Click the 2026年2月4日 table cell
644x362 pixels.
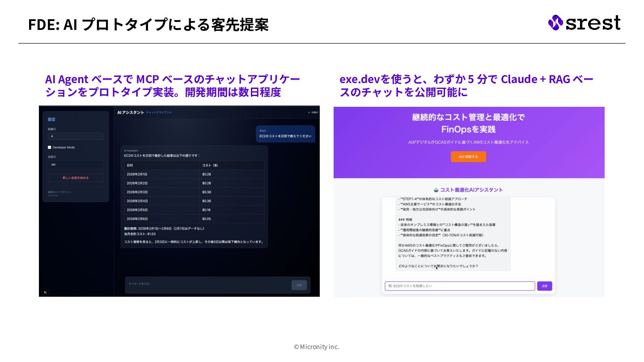coord(162,201)
